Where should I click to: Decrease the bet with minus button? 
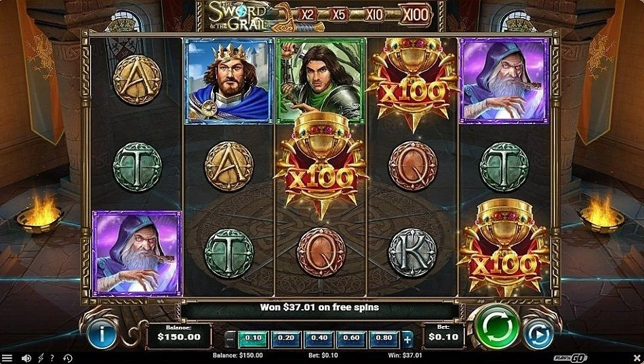pos(230,339)
